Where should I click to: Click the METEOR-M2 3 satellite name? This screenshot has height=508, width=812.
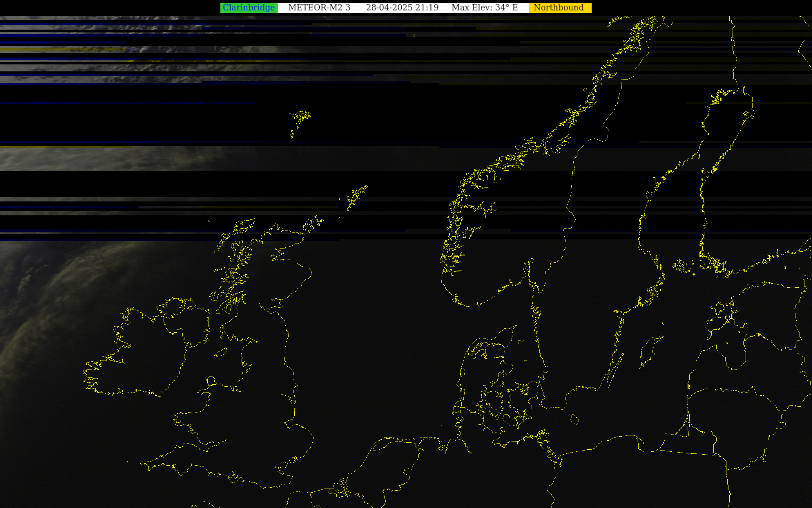(x=319, y=8)
